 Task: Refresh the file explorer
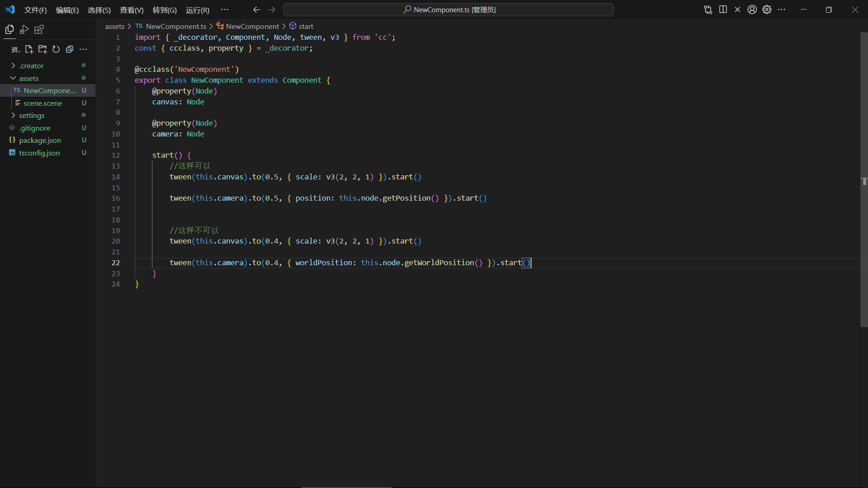[x=56, y=49]
